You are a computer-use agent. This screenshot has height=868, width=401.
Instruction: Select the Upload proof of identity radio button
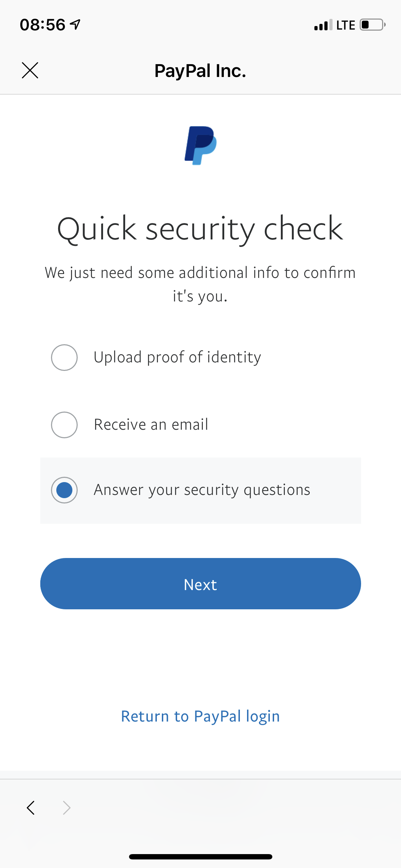point(65,357)
